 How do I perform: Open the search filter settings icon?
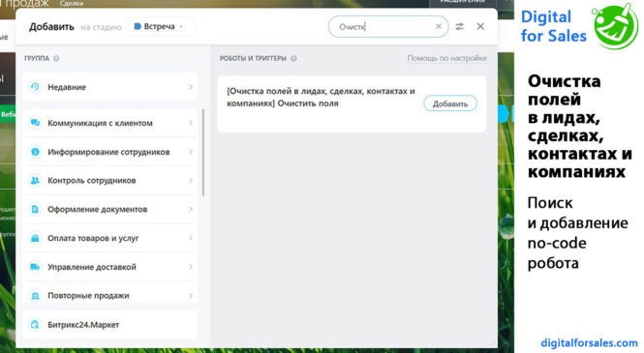coord(460,27)
